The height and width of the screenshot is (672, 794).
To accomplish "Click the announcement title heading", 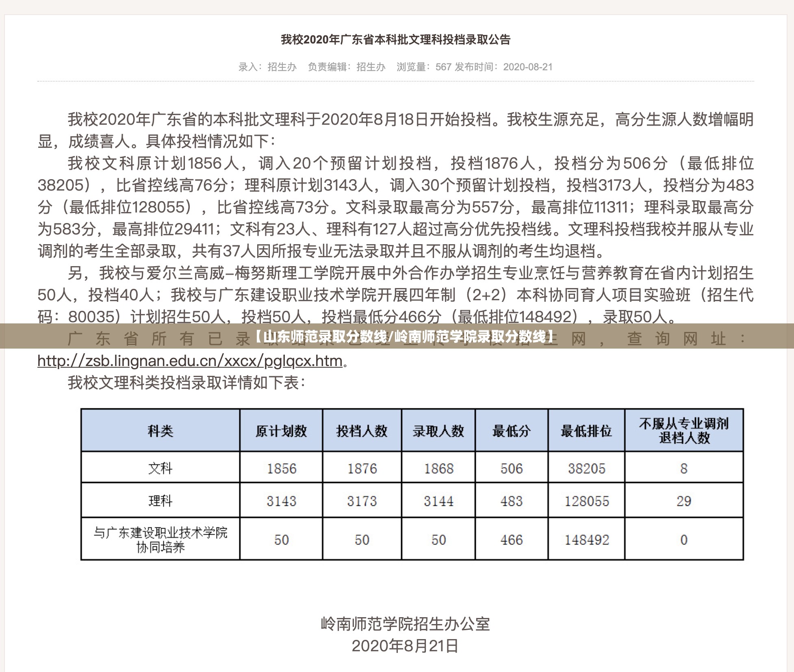I will coord(396,40).
